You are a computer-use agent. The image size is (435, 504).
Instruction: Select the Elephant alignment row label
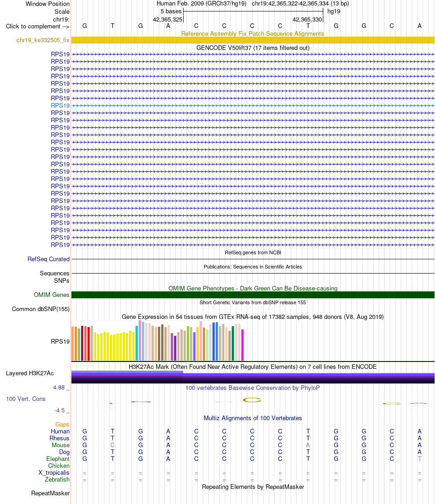tap(58, 459)
